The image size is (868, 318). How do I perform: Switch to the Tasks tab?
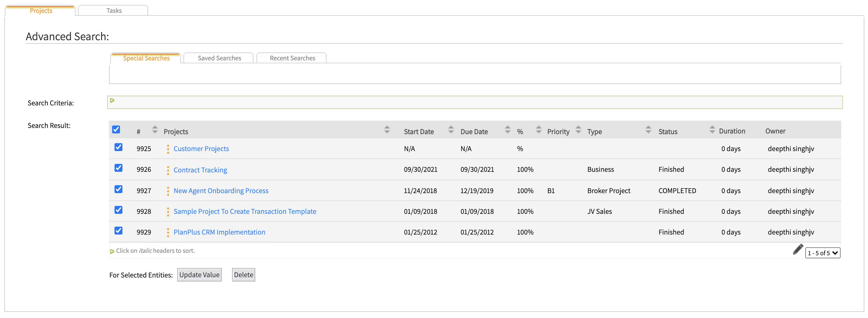click(114, 10)
